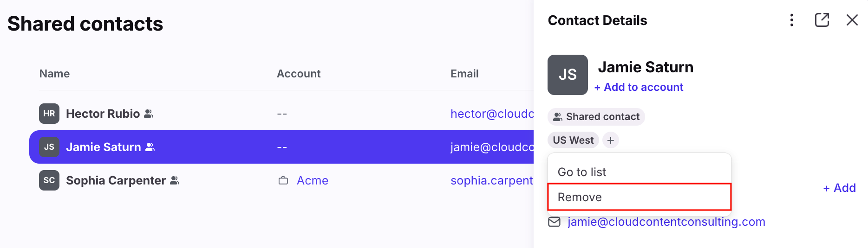Sort by the Name column header

54,74
